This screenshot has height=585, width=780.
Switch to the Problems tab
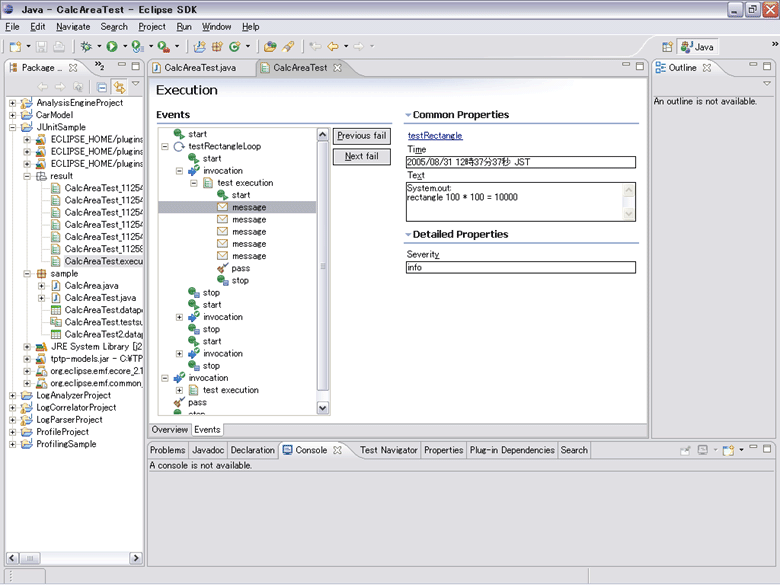[168, 450]
